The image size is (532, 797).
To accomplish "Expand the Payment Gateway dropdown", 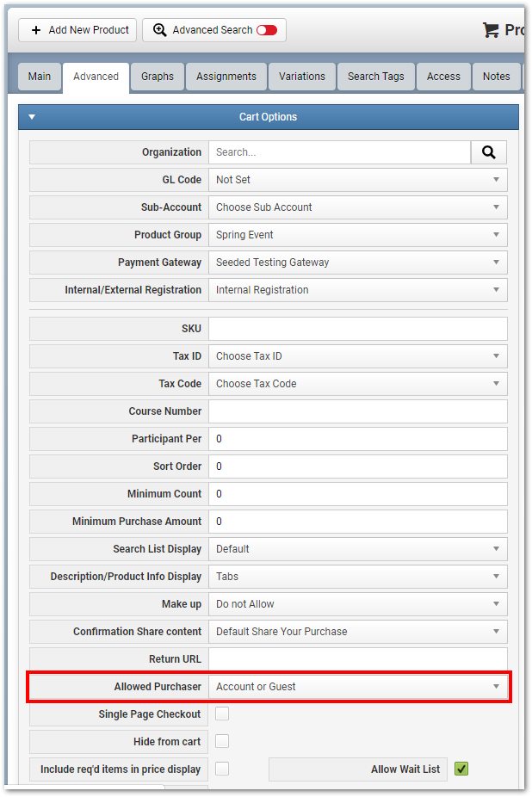I will 357,263.
